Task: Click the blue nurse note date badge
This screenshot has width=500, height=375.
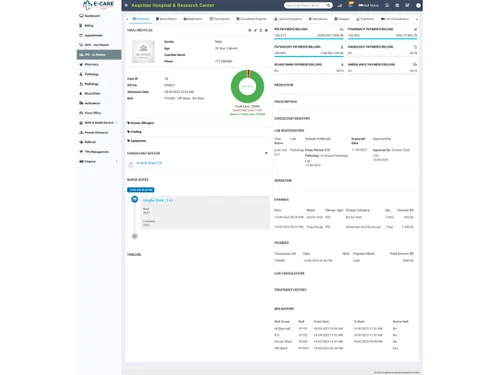Action: [x=140, y=190]
